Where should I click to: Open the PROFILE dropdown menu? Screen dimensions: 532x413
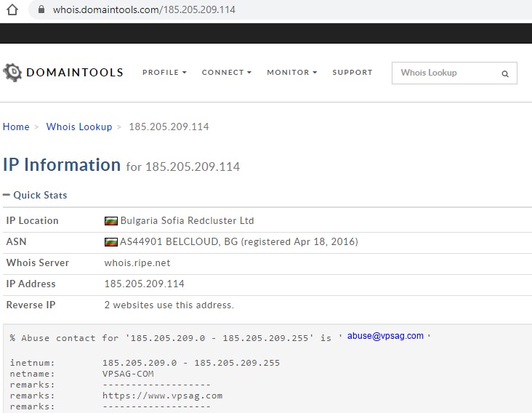pyautogui.click(x=164, y=72)
